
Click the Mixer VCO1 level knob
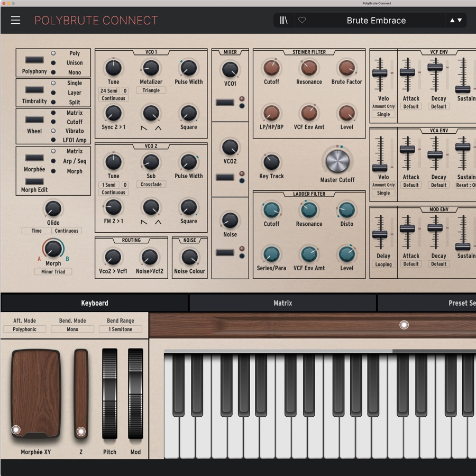(x=230, y=69)
